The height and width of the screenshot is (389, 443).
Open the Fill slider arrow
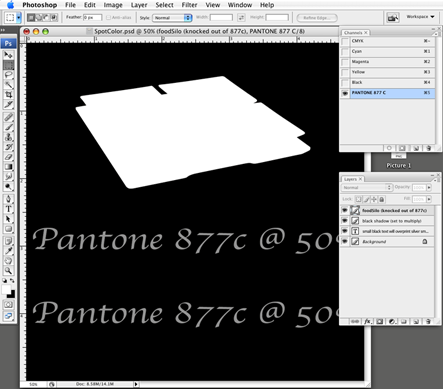pyautogui.click(x=429, y=199)
